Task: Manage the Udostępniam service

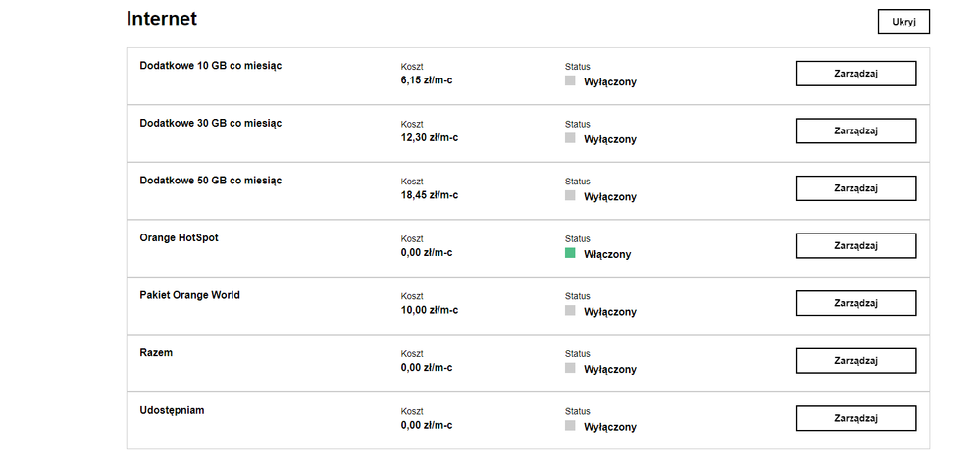Action: 855,418
